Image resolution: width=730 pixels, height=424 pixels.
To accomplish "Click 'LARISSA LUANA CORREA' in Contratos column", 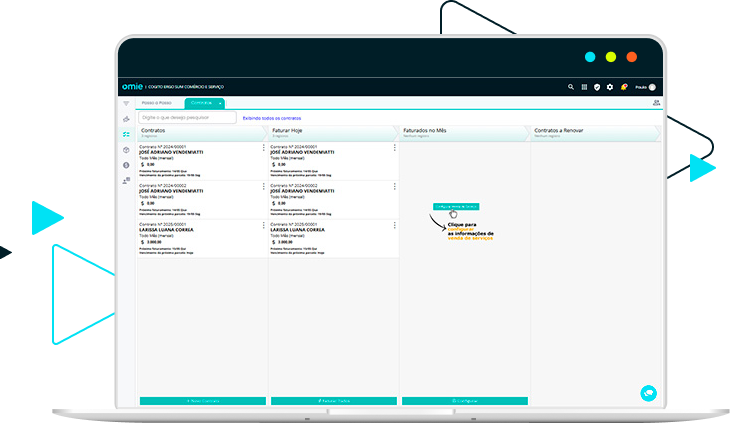I will pyautogui.click(x=166, y=230).
